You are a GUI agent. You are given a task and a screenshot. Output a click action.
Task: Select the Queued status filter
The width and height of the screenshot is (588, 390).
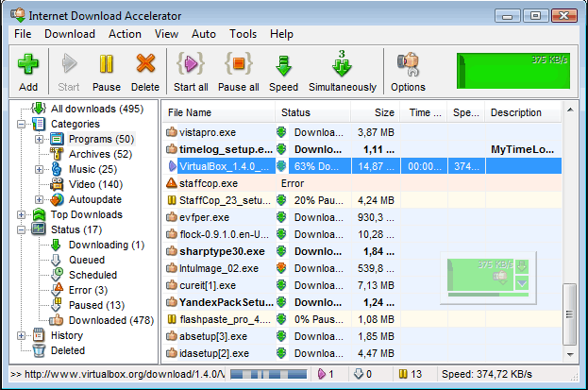[x=87, y=260]
